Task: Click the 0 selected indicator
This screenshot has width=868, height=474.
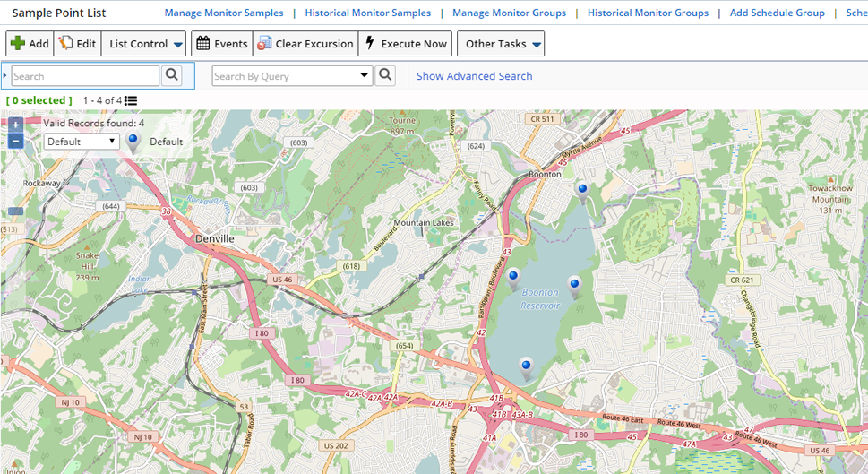Action: click(39, 100)
